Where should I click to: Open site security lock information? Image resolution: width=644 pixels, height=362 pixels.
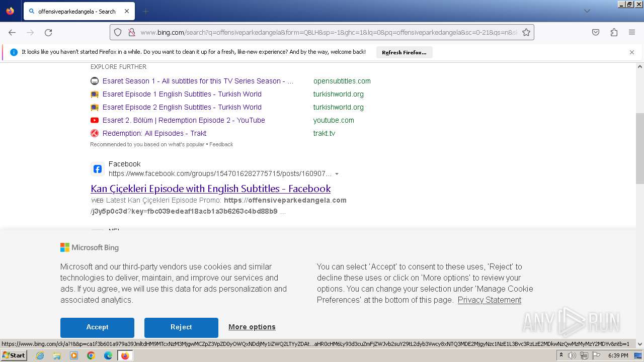click(131, 32)
